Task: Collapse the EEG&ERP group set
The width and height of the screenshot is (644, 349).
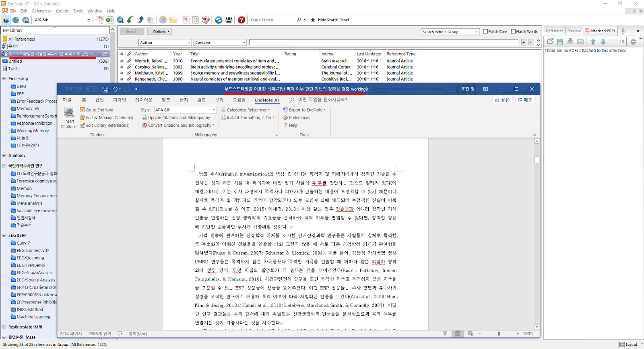Action: pyautogui.click(x=4, y=235)
